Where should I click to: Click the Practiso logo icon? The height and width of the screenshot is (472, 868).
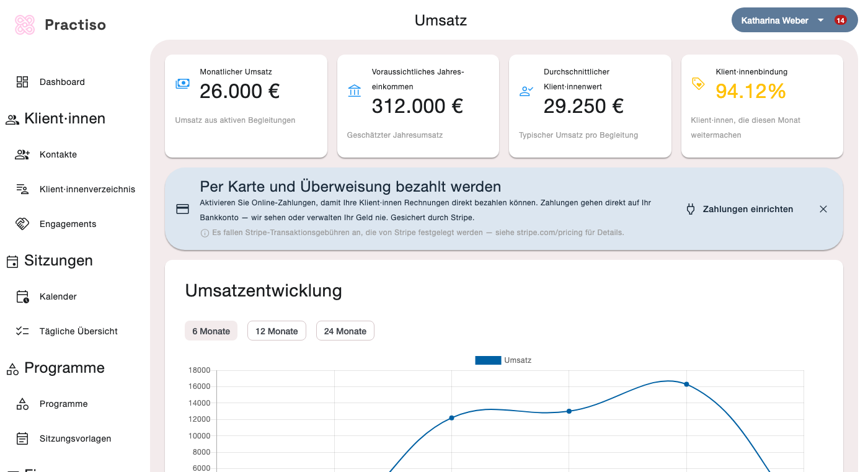(x=25, y=25)
